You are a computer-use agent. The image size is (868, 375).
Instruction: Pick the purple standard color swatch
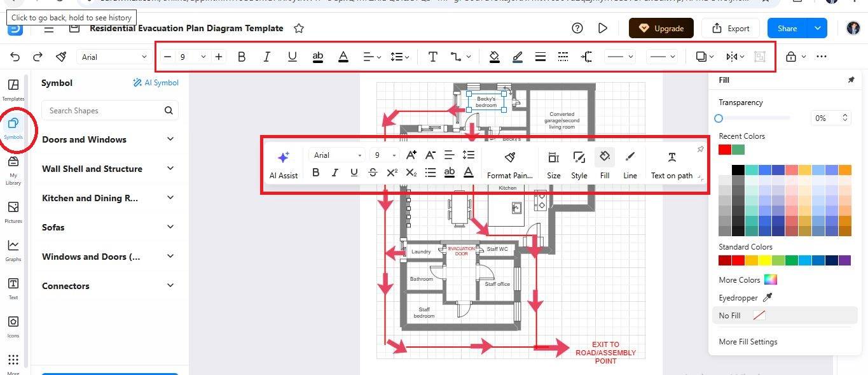(x=844, y=260)
